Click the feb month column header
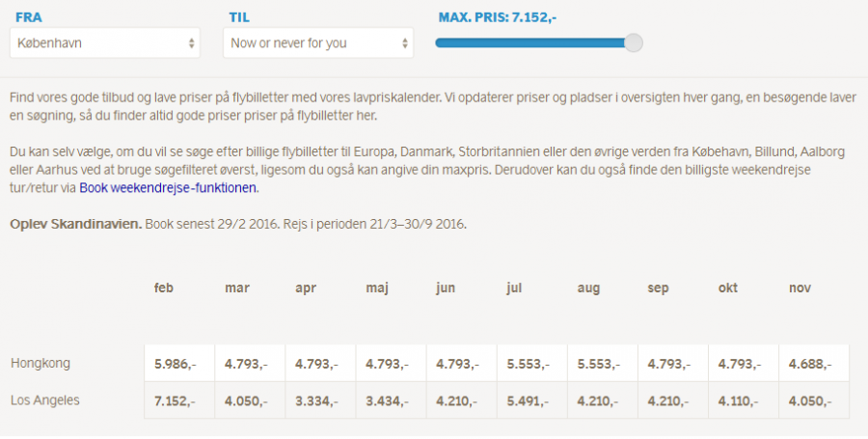 pos(164,288)
